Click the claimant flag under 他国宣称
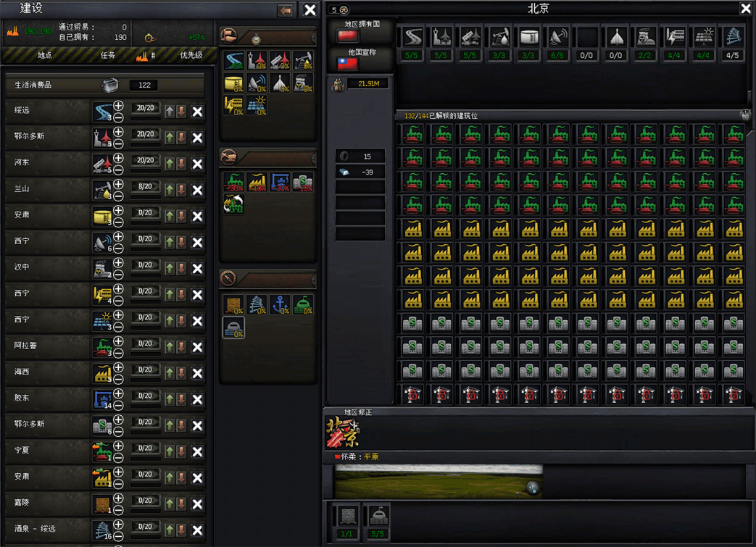The image size is (756, 547). [347, 64]
